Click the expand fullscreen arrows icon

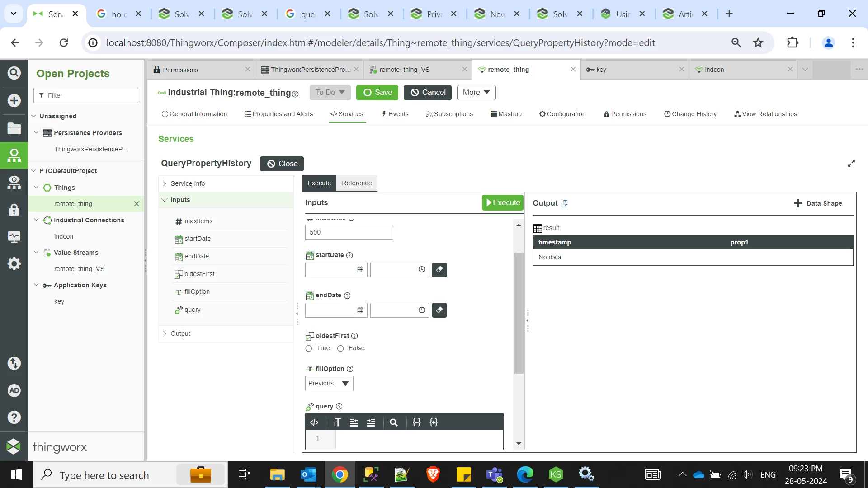tap(851, 164)
